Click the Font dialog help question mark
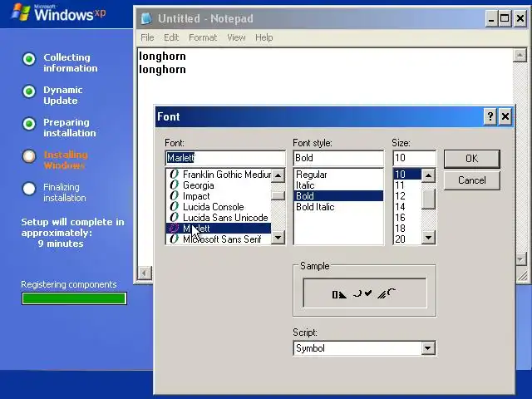The image size is (532, 399). point(490,116)
